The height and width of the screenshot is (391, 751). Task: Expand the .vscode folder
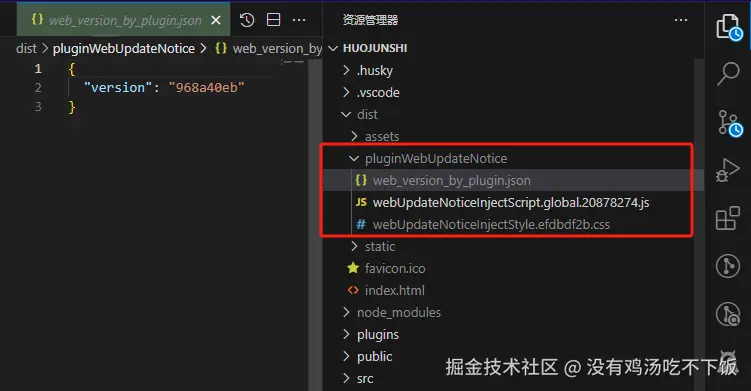[x=346, y=92]
